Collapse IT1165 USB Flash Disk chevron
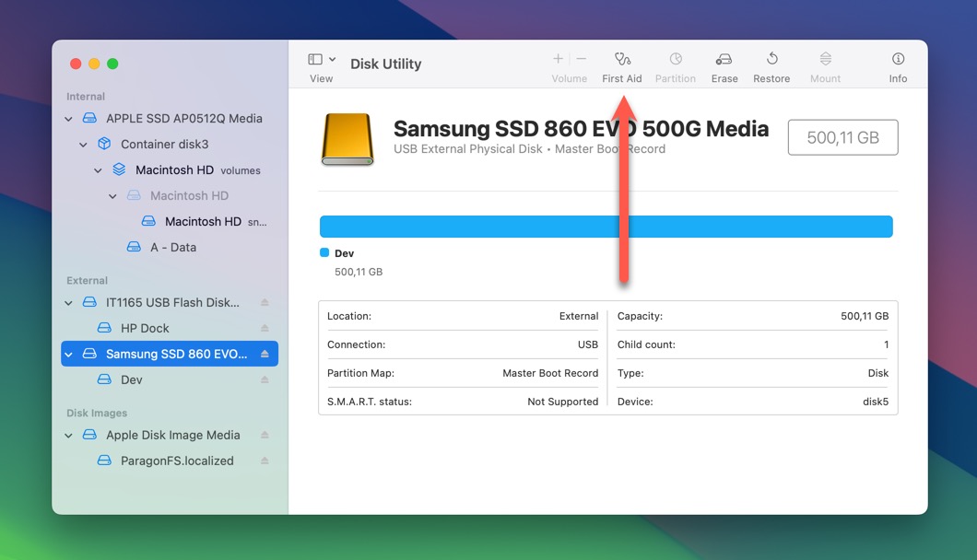Image resolution: width=977 pixels, height=560 pixels. [68, 303]
